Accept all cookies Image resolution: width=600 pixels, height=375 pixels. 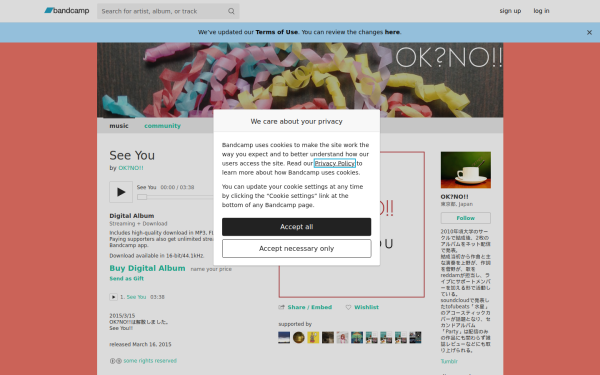(x=297, y=227)
